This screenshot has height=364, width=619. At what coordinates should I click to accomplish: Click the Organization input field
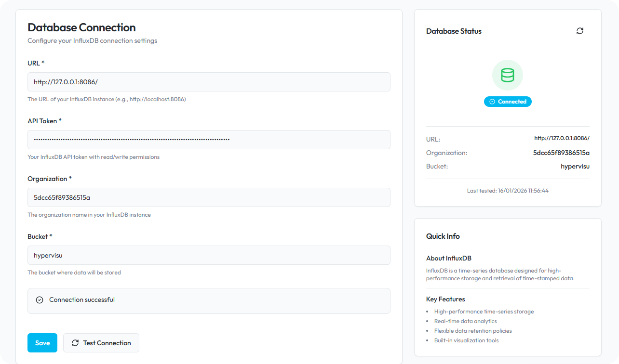tap(209, 197)
